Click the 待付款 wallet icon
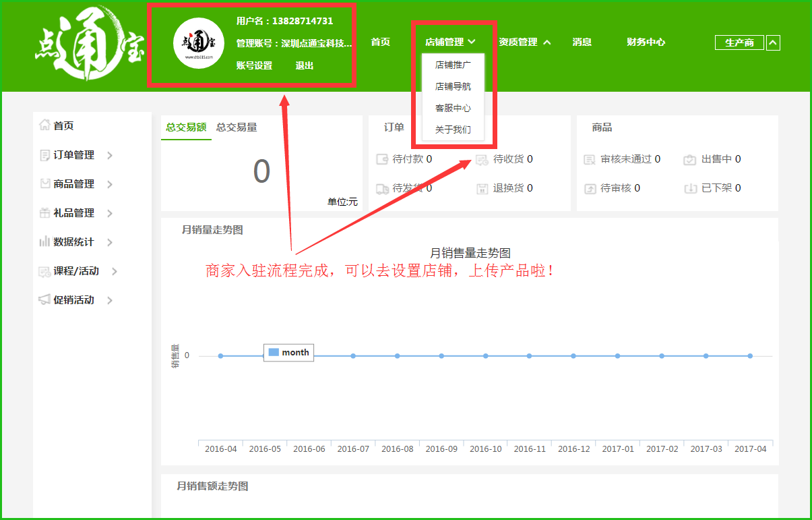 click(x=382, y=160)
